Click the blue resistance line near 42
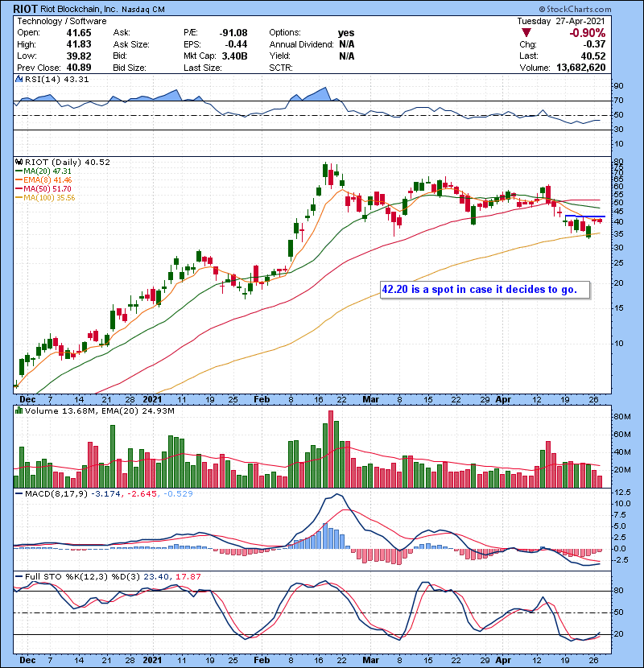Image resolution: width=644 pixels, height=668 pixels. 585,216
